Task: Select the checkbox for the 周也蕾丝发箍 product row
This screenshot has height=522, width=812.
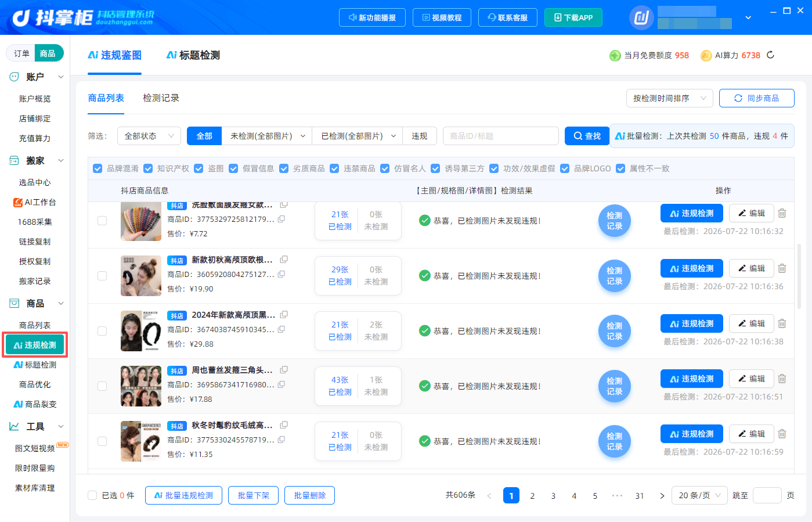Action: point(102,386)
